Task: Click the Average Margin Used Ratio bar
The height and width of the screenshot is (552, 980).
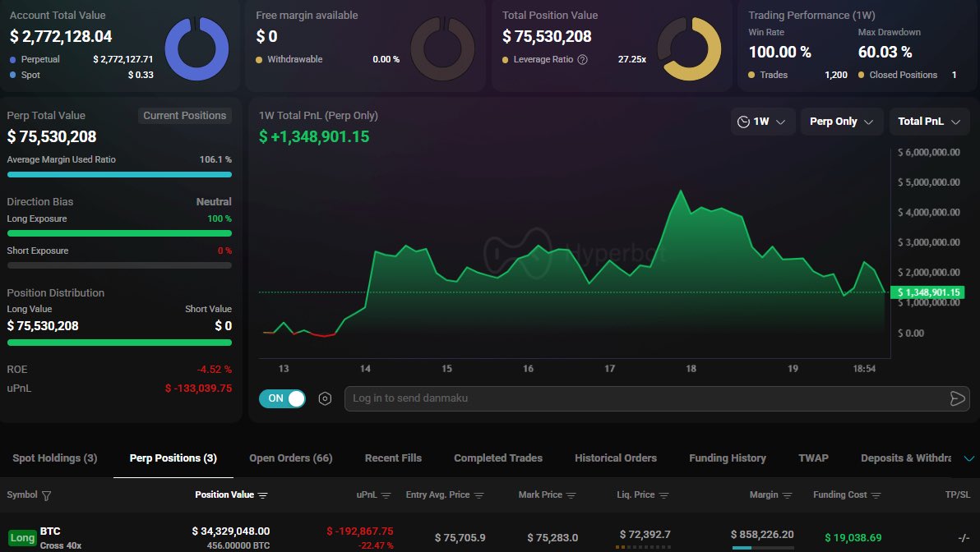Action: [119, 175]
